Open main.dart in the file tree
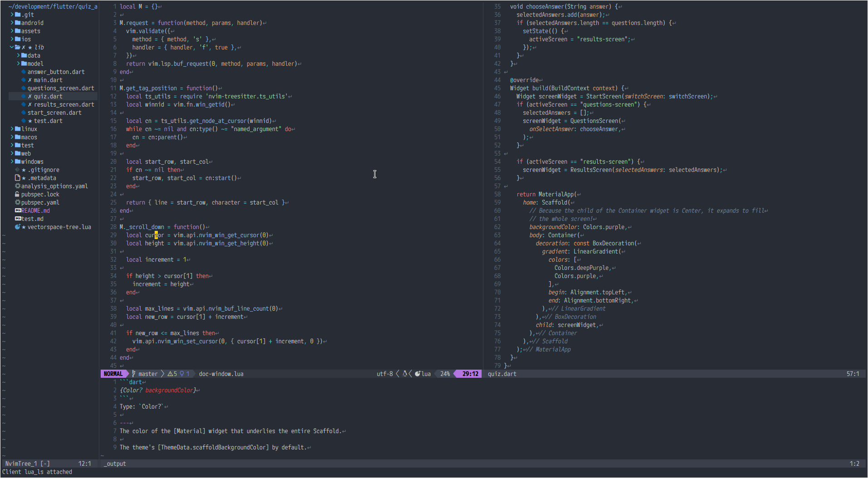 point(48,80)
